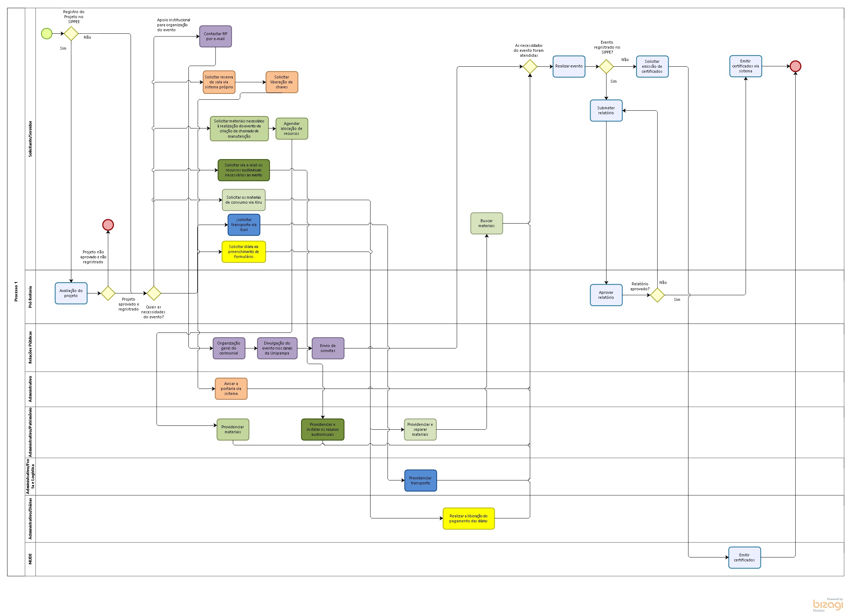Click the 'Processo 1' pool header
This screenshot has height=616, width=851.
coord(16,291)
